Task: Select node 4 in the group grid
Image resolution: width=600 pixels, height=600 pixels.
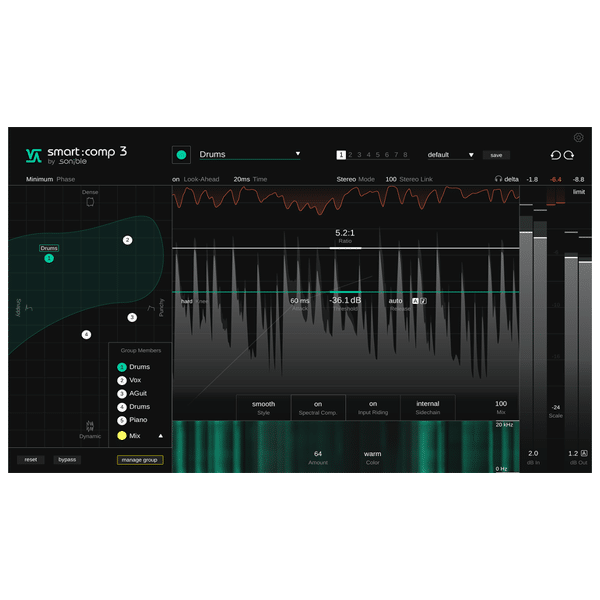Action: click(86, 334)
